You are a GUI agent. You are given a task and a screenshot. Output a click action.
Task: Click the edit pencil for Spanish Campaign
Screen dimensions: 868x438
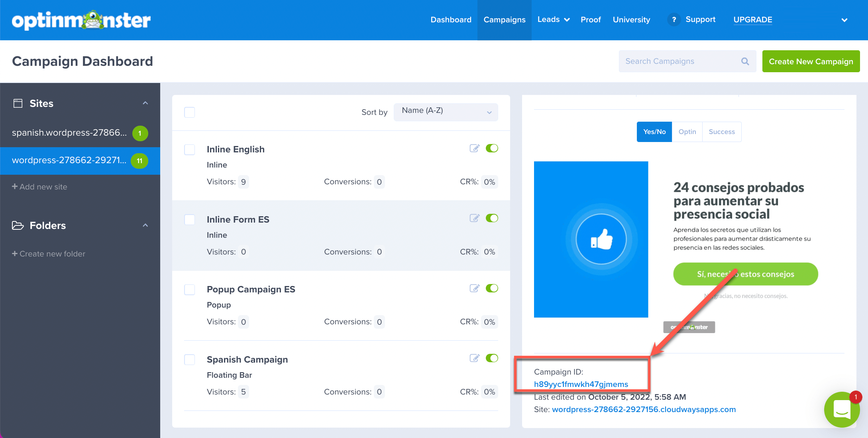(474, 358)
